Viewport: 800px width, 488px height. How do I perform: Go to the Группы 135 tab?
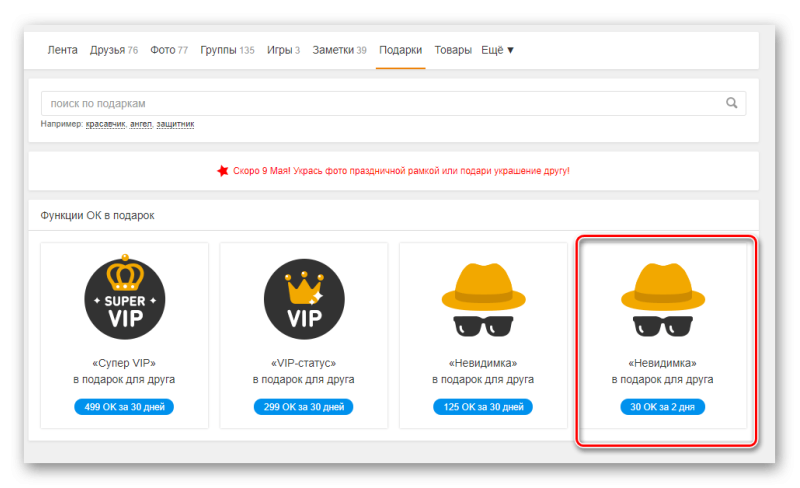(227, 50)
